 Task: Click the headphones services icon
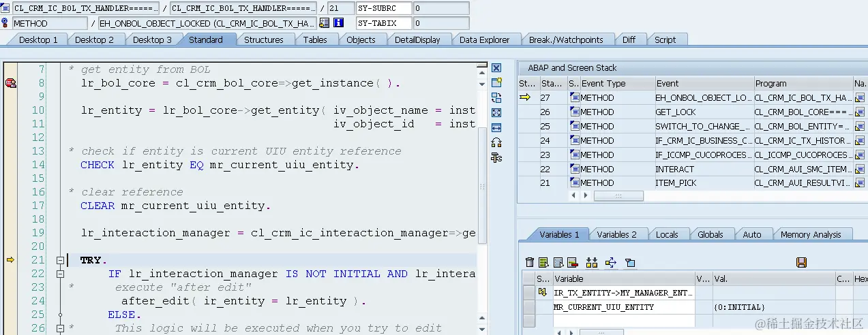496,142
